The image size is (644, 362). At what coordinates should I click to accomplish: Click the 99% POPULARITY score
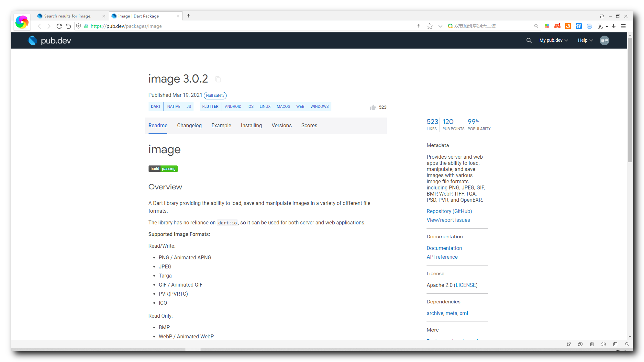479,124
